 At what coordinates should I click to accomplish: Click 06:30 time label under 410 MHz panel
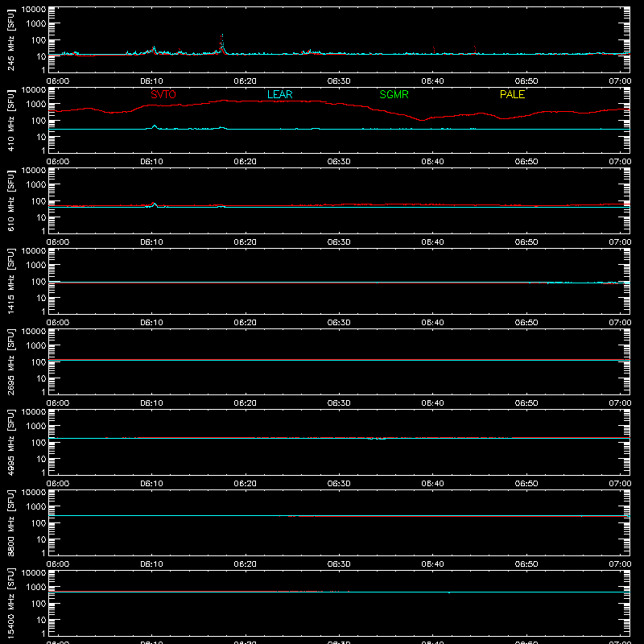coord(339,162)
